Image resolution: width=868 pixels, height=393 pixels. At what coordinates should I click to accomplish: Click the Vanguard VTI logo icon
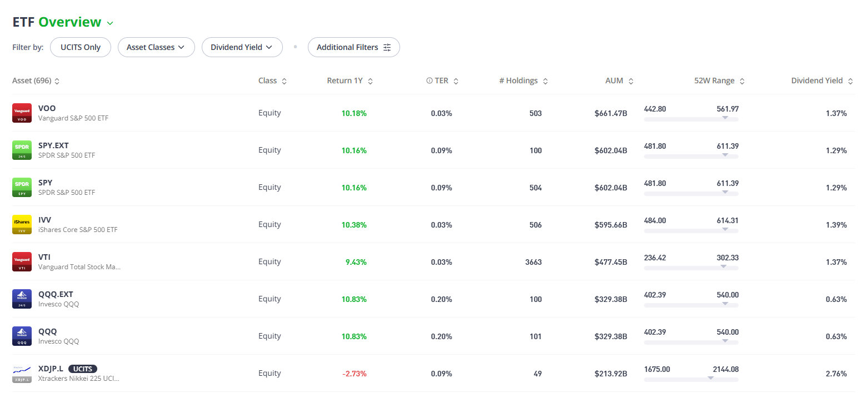click(x=22, y=261)
